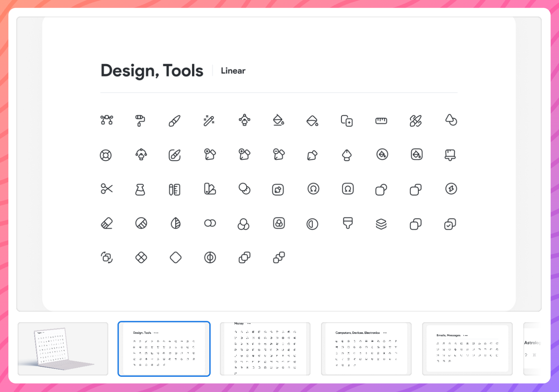Show the Money icons thumbnail

click(x=265, y=349)
